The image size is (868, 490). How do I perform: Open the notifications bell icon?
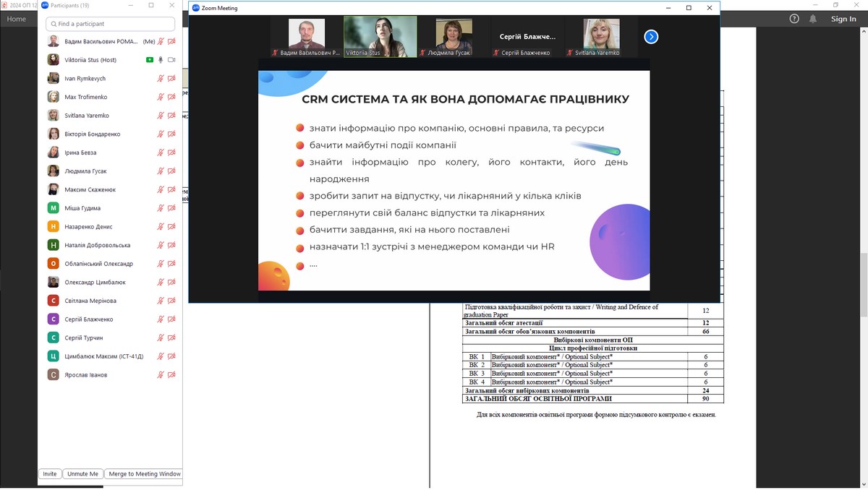click(813, 19)
